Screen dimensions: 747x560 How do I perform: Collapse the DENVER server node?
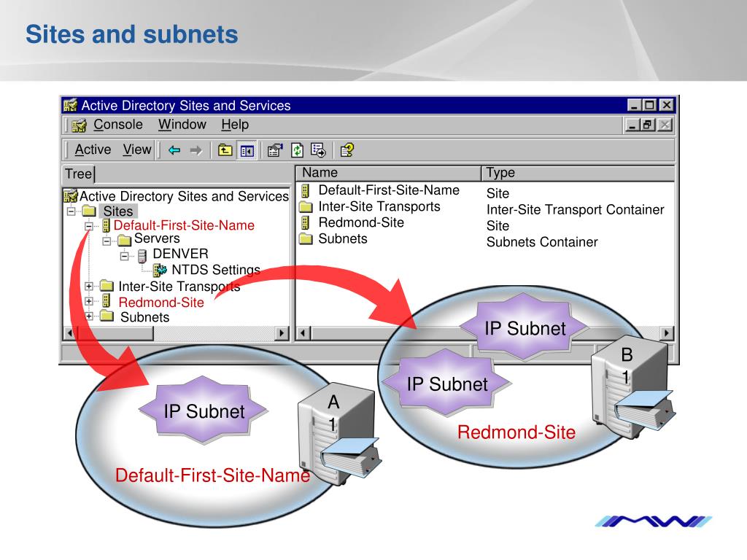coord(124,256)
